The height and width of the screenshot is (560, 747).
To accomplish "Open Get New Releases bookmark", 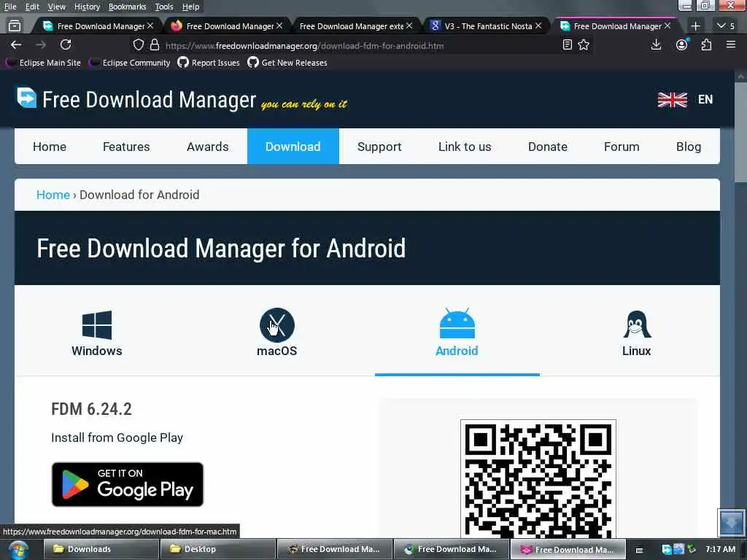I will (287, 63).
